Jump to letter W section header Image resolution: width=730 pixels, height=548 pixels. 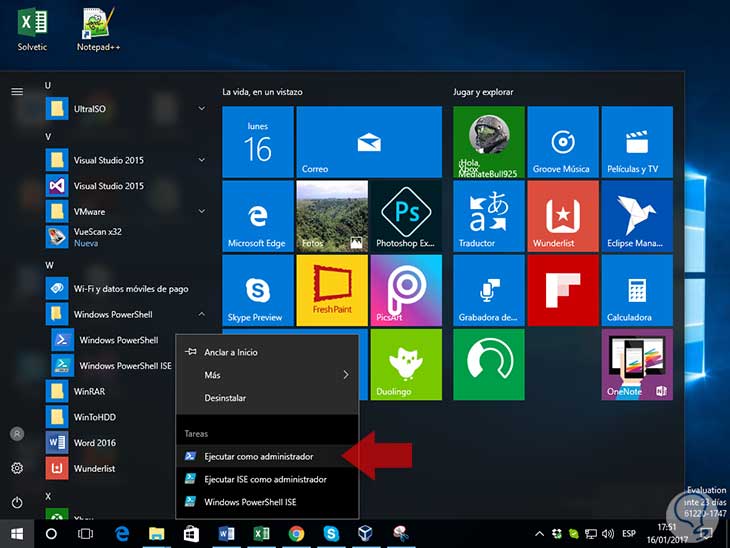(49, 265)
